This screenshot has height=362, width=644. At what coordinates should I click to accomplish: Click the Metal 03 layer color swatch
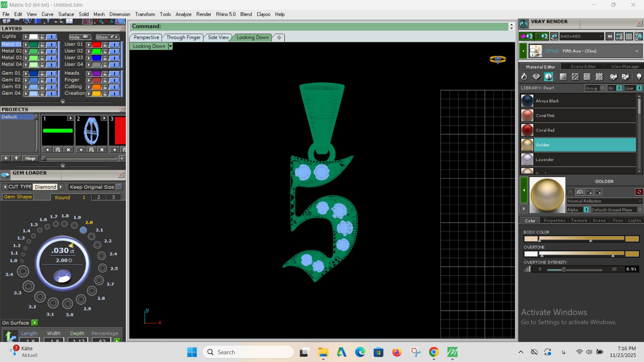[34, 58]
